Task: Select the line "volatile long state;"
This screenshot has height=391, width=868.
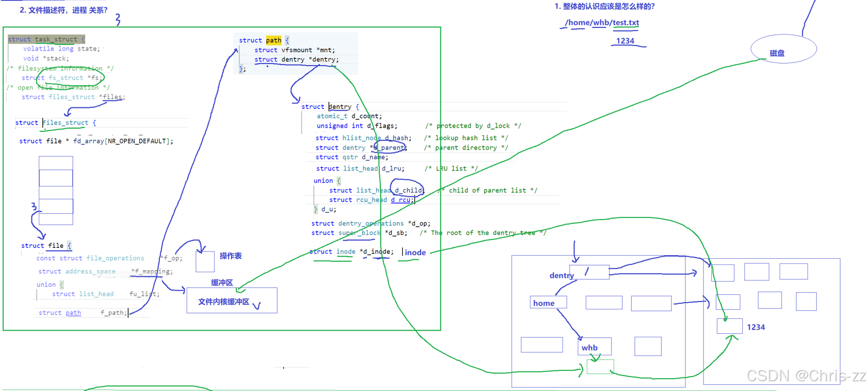Action: 62,49
